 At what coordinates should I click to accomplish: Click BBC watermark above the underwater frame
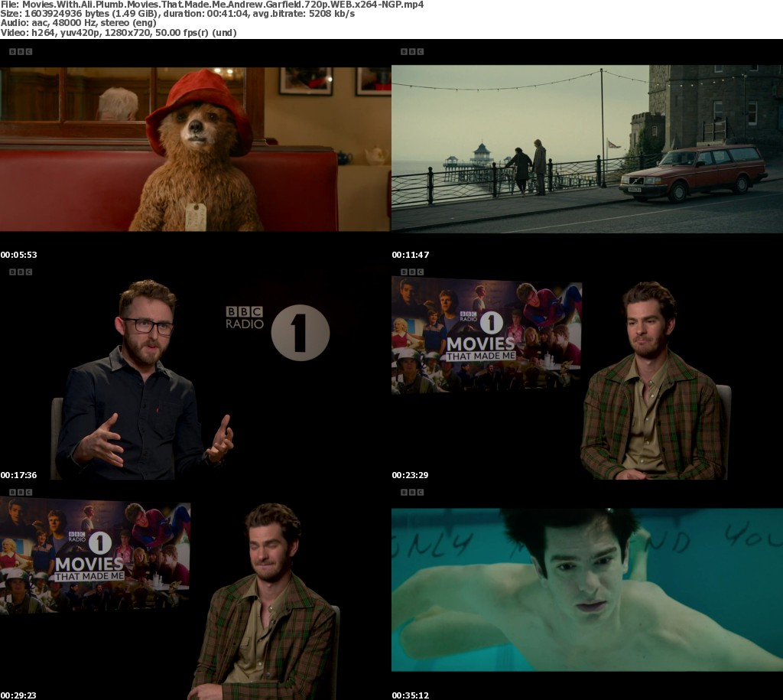click(x=411, y=492)
